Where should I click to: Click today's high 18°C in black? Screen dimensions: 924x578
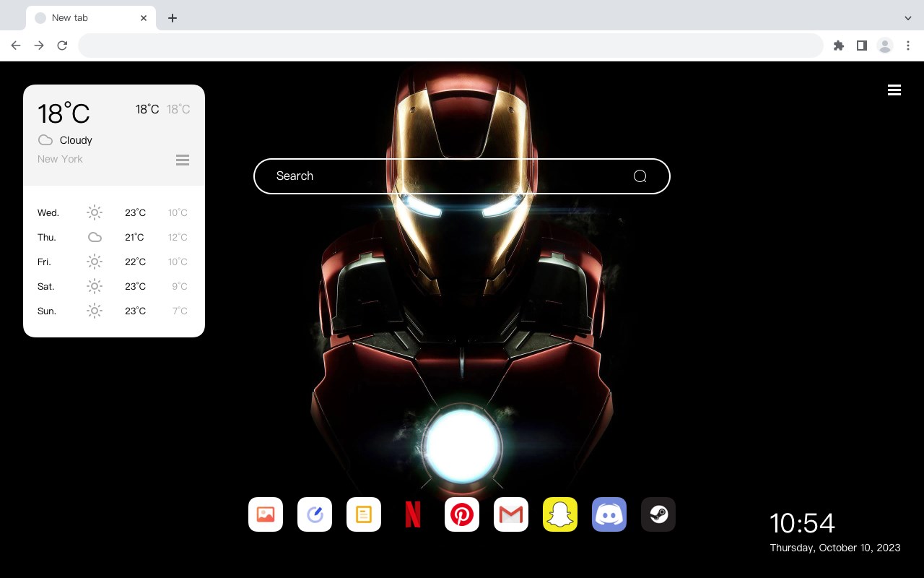tap(147, 109)
